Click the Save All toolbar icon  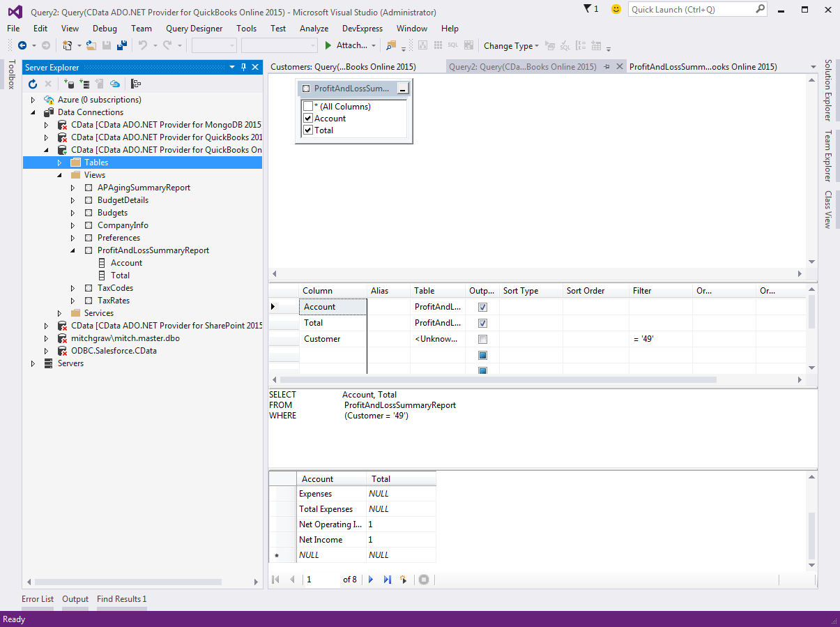tap(122, 45)
